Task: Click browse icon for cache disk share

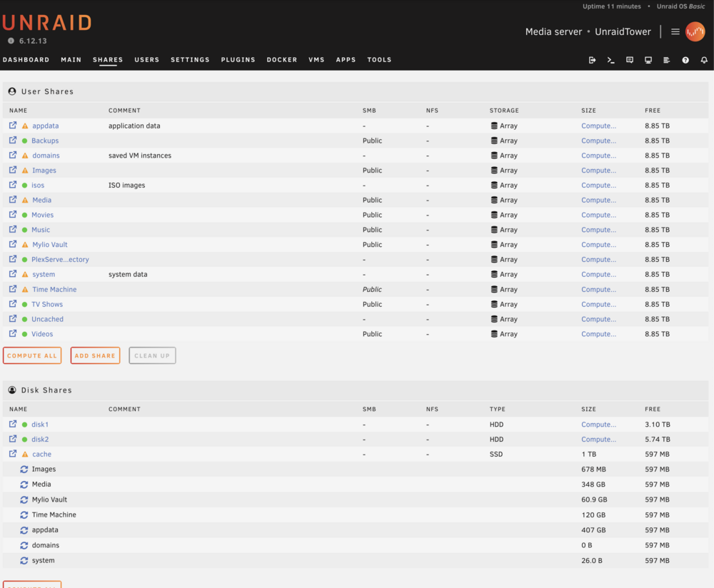Action: 13,454
